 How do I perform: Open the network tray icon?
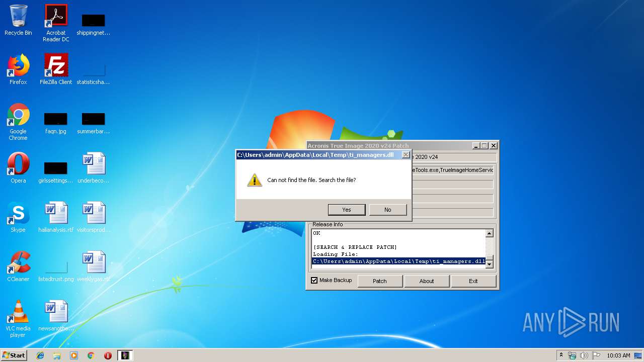pyautogui.click(x=572, y=355)
